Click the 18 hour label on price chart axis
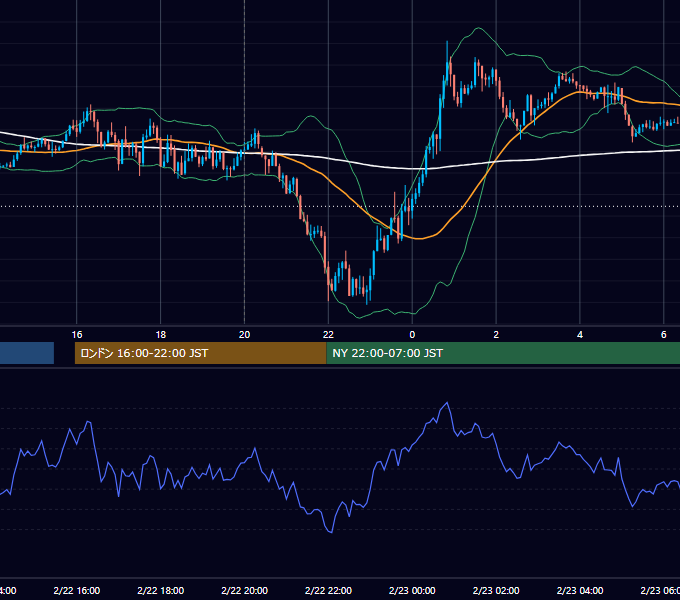The height and width of the screenshot is (600, 680). pyautogui.click(x=160, y=335)
